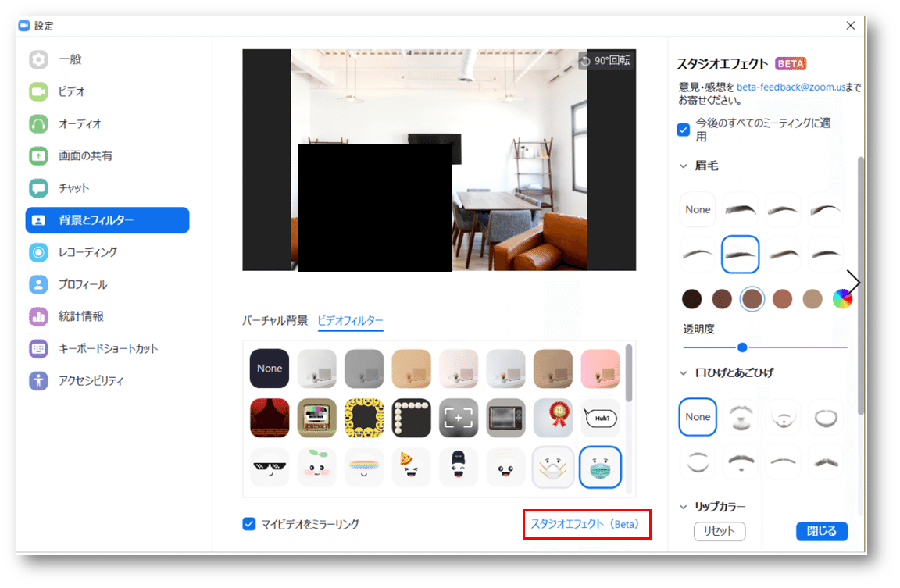Image resolution: width=900 pixels, height=588 pixels.
Task: Apply the green sprout blush filter
Action: [x=317, y=467]
